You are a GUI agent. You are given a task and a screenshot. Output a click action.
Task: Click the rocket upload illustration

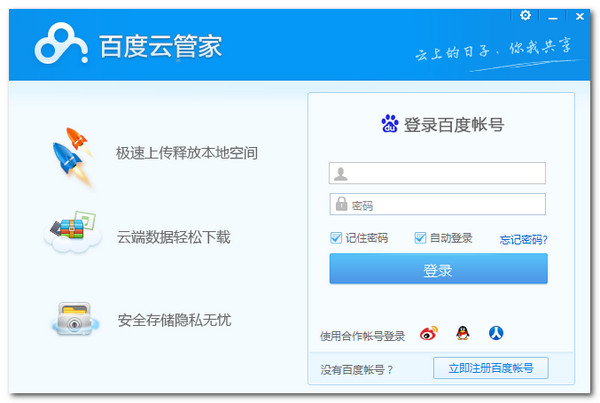[x=73, y=157]
